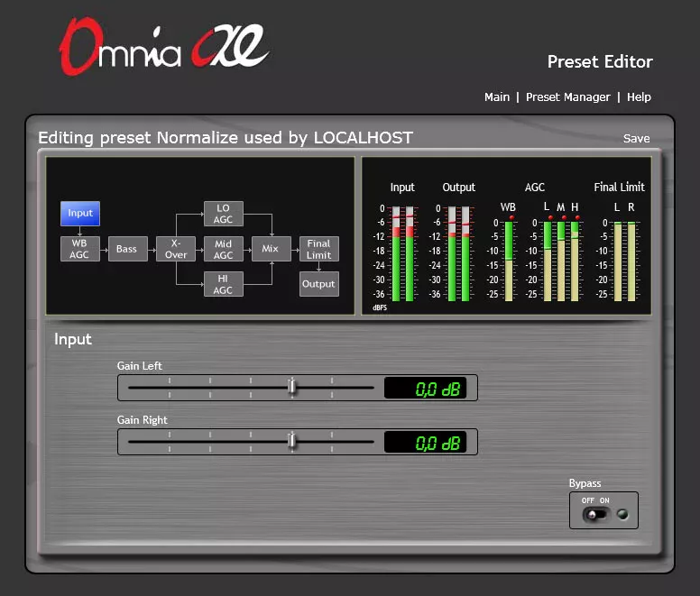Screen dimensions: 700x596
Task: Save the current preset
Action: point(636,139)
